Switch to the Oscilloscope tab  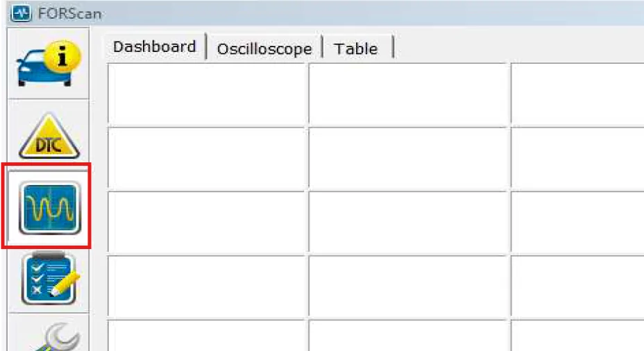point(264,49)
